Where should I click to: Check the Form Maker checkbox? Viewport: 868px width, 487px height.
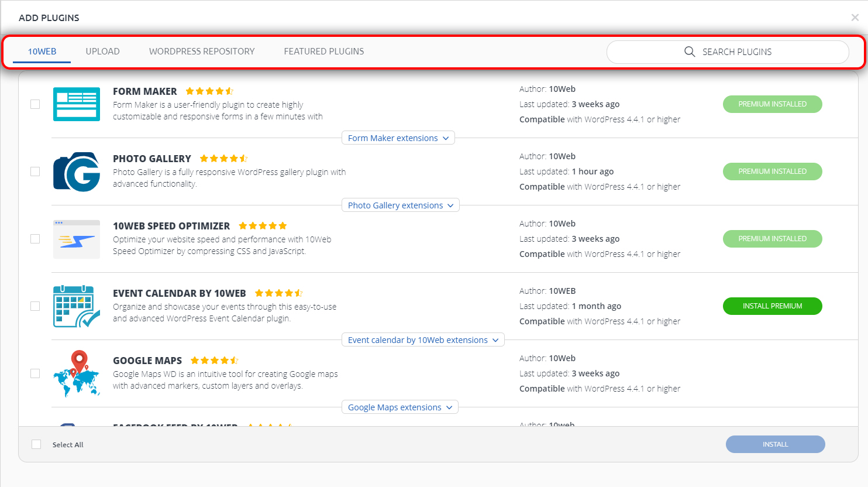pyautogui.click(x=35, y=104)
